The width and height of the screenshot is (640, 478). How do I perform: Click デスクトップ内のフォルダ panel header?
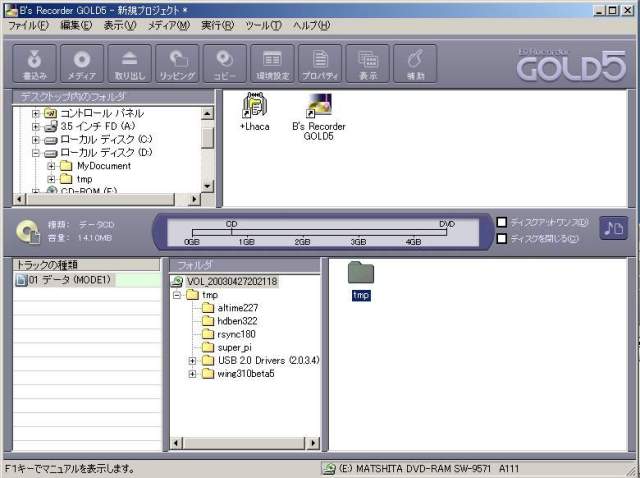point(113,97)
